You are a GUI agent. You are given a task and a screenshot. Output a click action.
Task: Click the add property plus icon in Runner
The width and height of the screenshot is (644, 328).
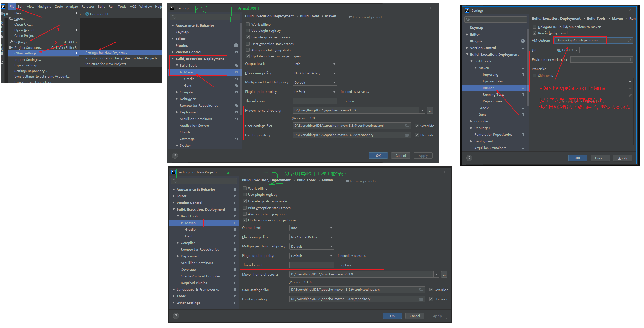(630, 82)
